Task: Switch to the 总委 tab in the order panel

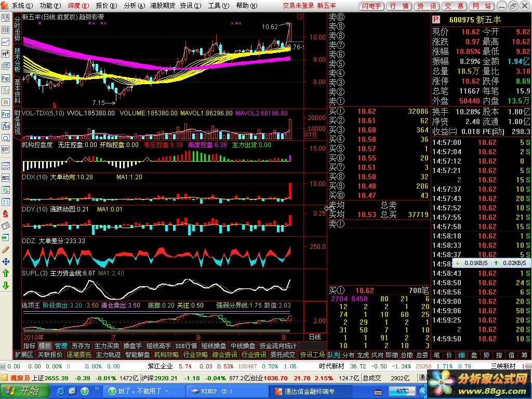Action: coord(422,355)
